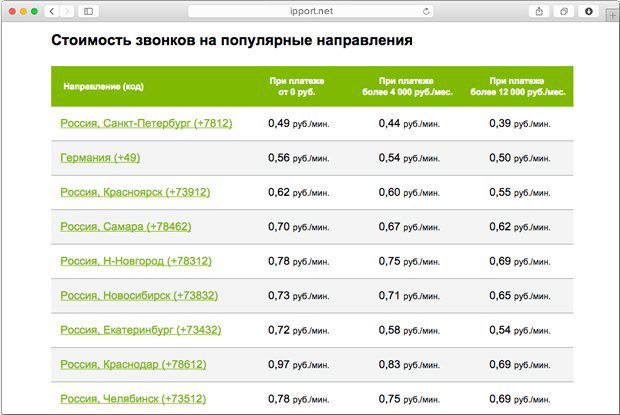This screenshot has width=620, height=415.
Task: Focus the ipport.net address bar
Action: (x=311, y=11)
